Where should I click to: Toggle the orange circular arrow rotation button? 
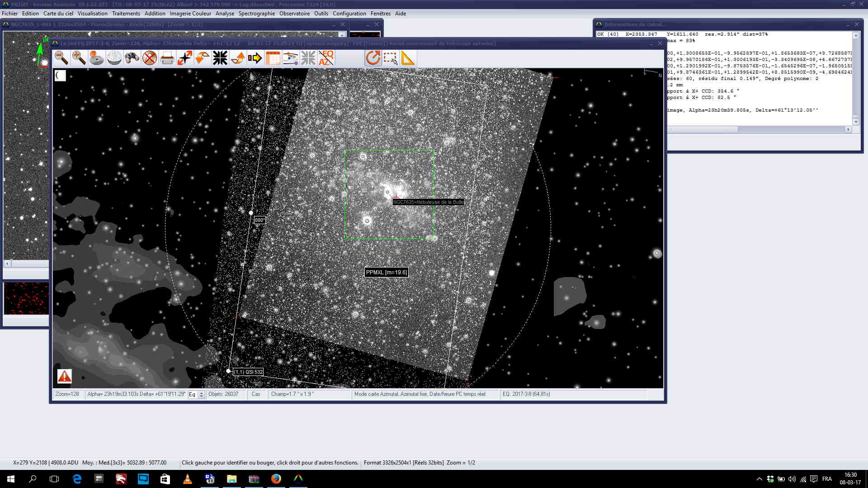[x=373, y=58]
